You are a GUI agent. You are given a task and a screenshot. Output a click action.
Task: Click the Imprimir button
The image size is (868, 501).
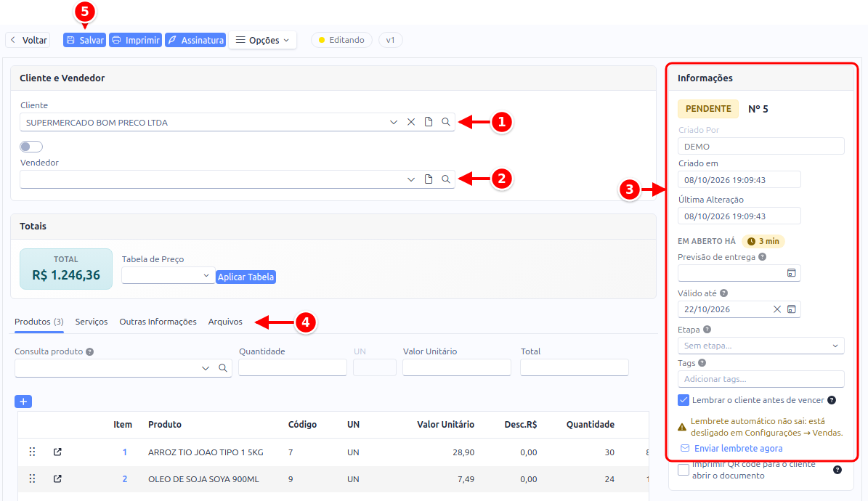click(x=136, y=40)
